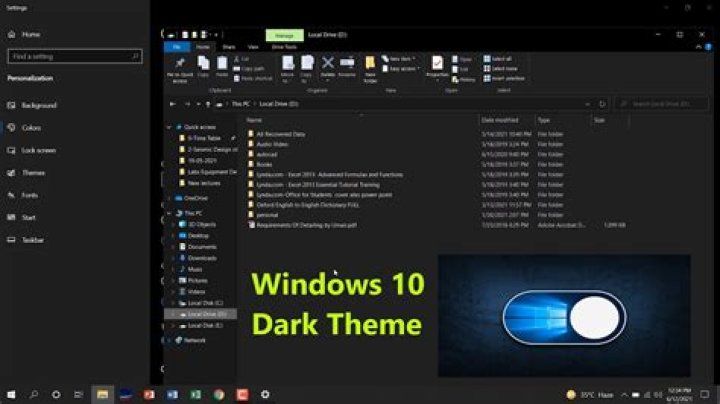Click Copy path in Clipboard group

(248, 69)
